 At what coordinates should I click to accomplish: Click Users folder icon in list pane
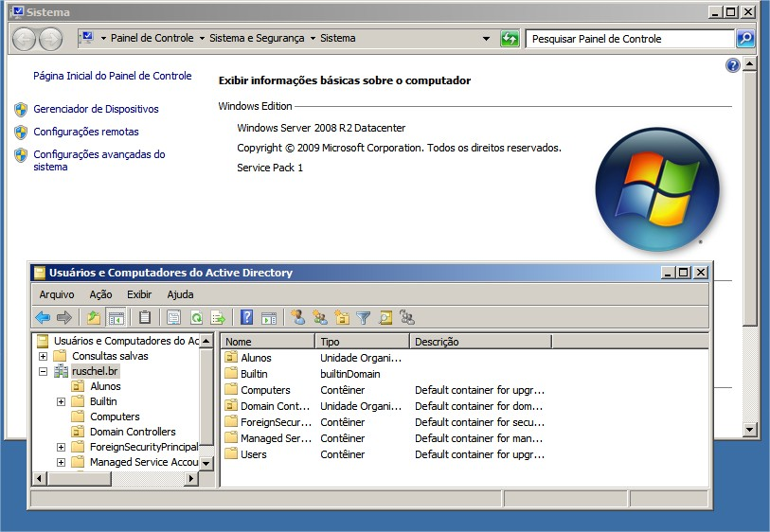click(231, 453)
